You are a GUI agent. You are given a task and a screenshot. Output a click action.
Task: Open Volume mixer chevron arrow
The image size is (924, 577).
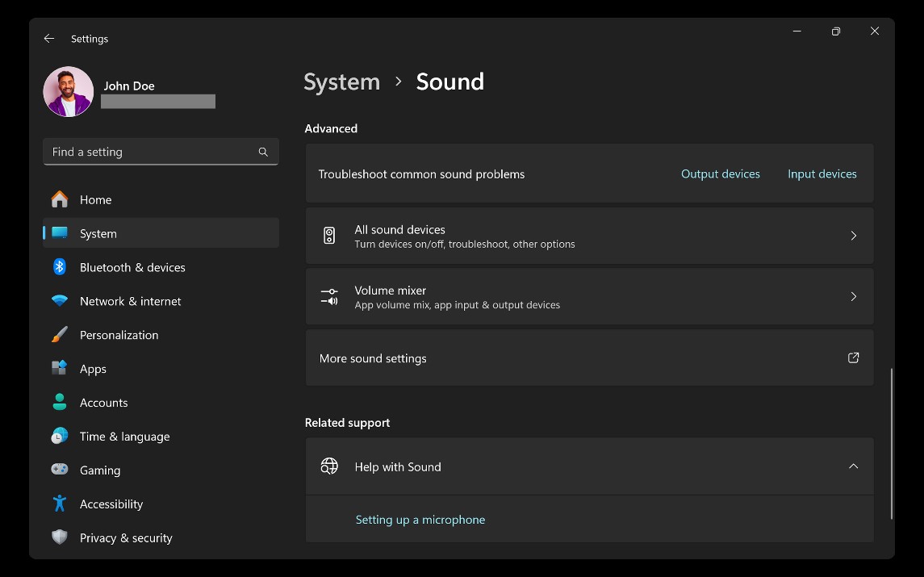[853, 296]
